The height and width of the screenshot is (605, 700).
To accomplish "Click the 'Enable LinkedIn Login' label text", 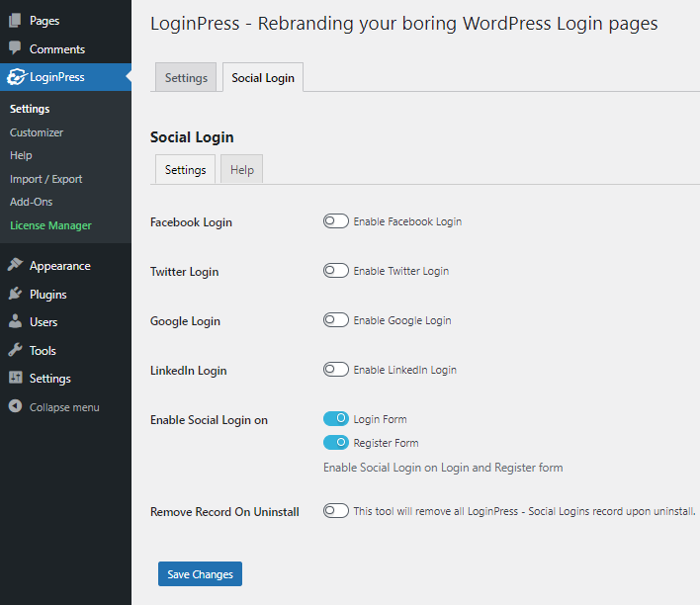I will point(405,370).
